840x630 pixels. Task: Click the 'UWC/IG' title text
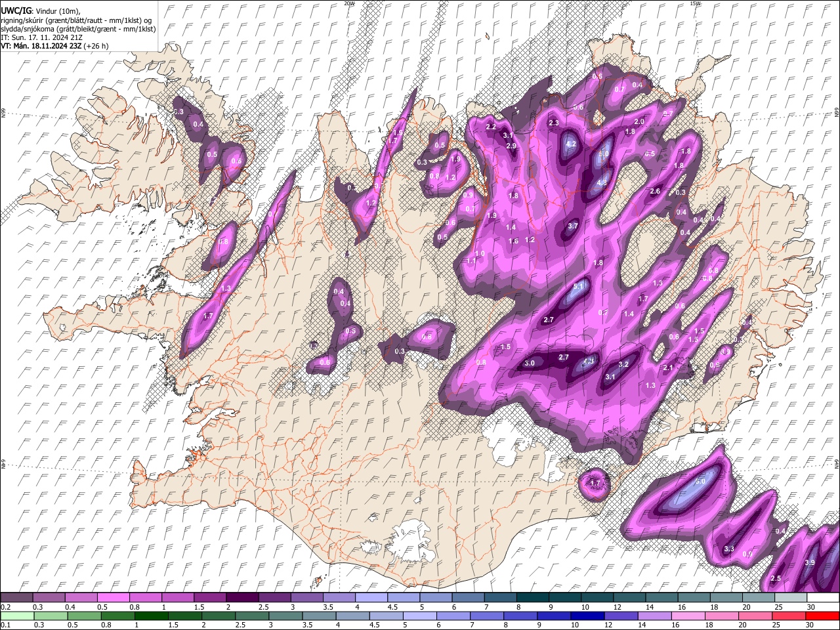point(16,11)
